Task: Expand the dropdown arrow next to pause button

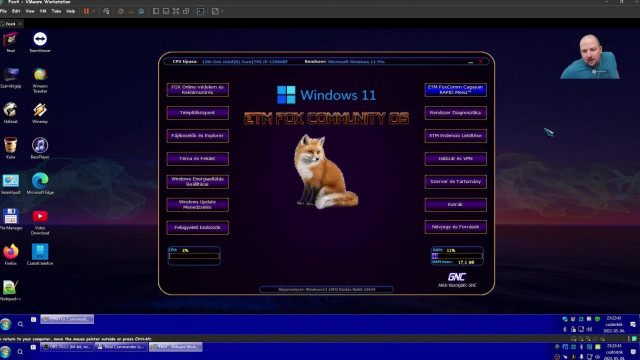Action: (93, 11)
